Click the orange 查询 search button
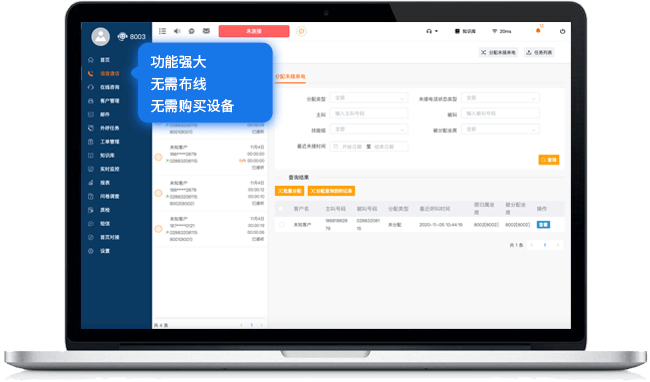 549,160
